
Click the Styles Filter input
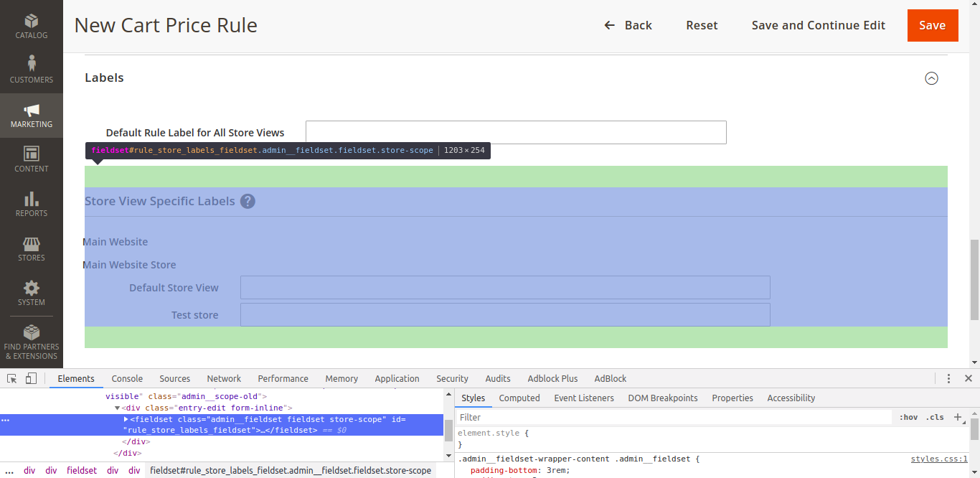674,417
